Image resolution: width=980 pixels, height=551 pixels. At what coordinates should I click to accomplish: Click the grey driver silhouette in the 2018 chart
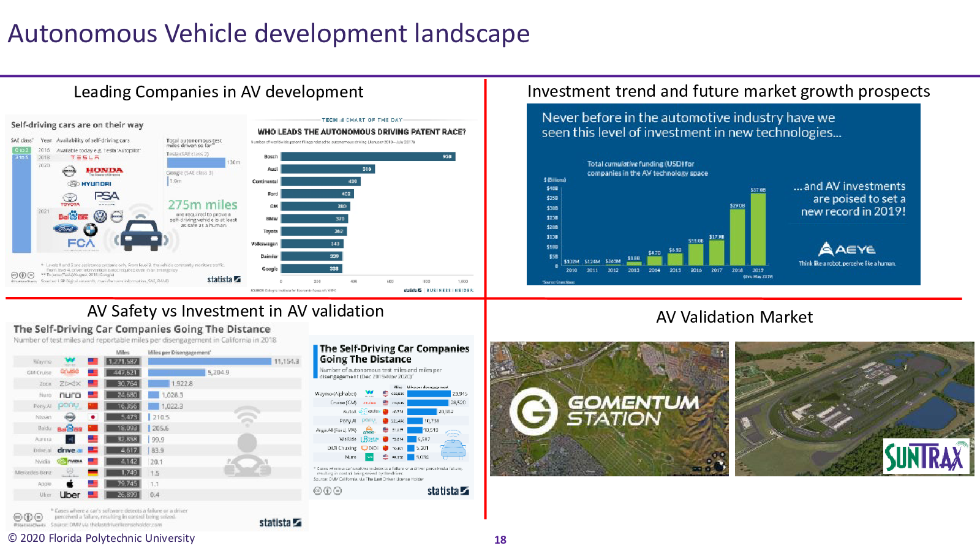(247, 454)
